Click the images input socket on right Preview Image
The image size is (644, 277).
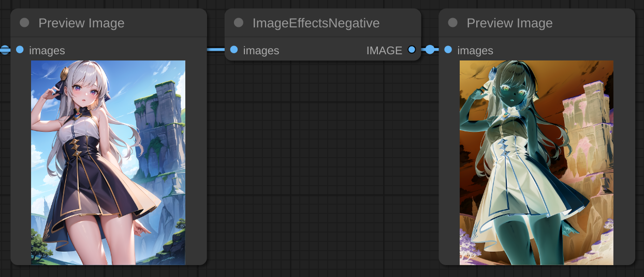pyautogui.click(x=448, y=50)
